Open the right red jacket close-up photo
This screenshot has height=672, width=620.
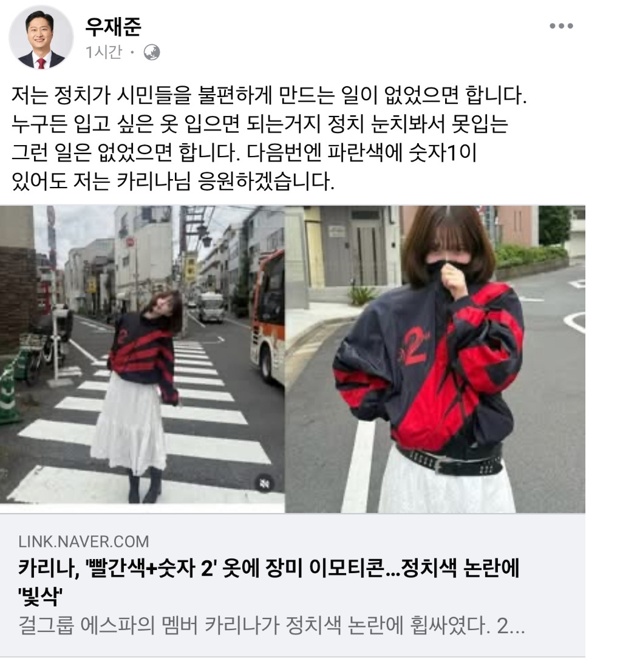[435, 359]
